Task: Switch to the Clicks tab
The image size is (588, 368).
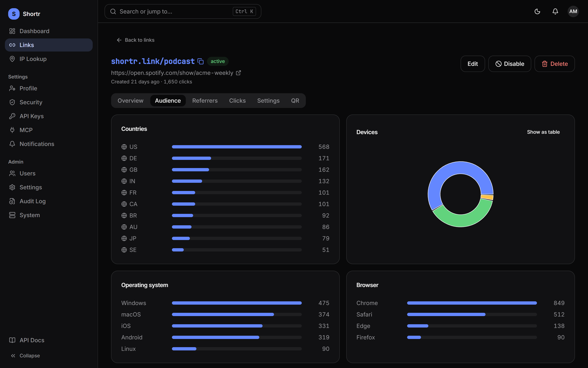Action: pyautogui.click(x=237, y=101)
